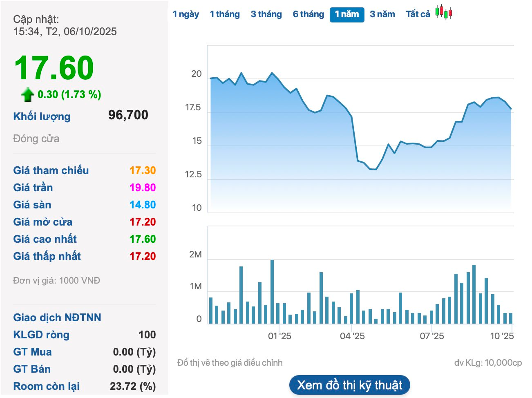Viewport: 532px width, 398px height.
Task: Click the Khối lượng label
Action: (42, 116)
